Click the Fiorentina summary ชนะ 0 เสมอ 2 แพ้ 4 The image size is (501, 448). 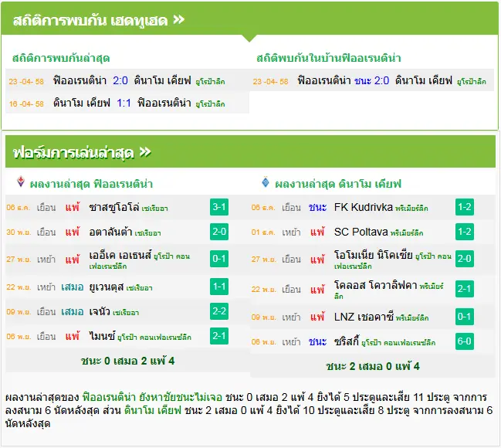128,361
